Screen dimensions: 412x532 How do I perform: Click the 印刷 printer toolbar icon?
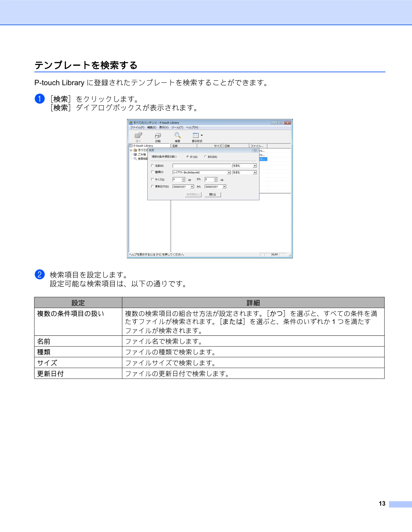[x=158, y=135]
